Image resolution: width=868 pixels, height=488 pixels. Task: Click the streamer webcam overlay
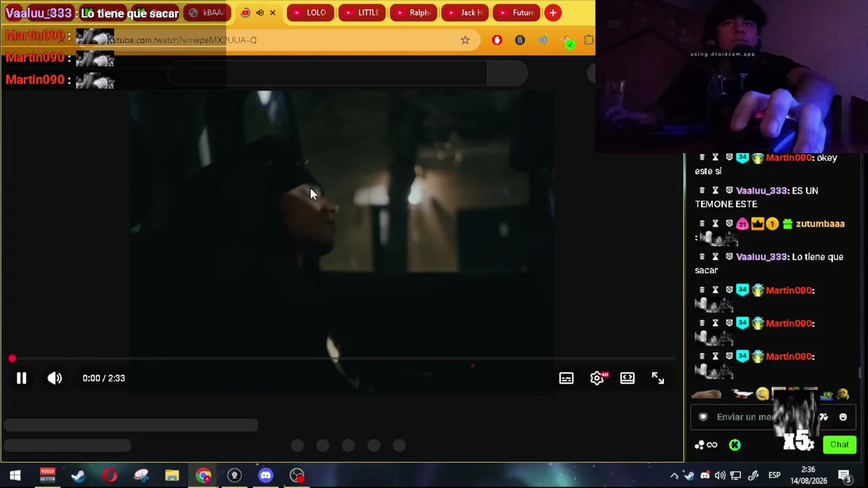point(732,76)
